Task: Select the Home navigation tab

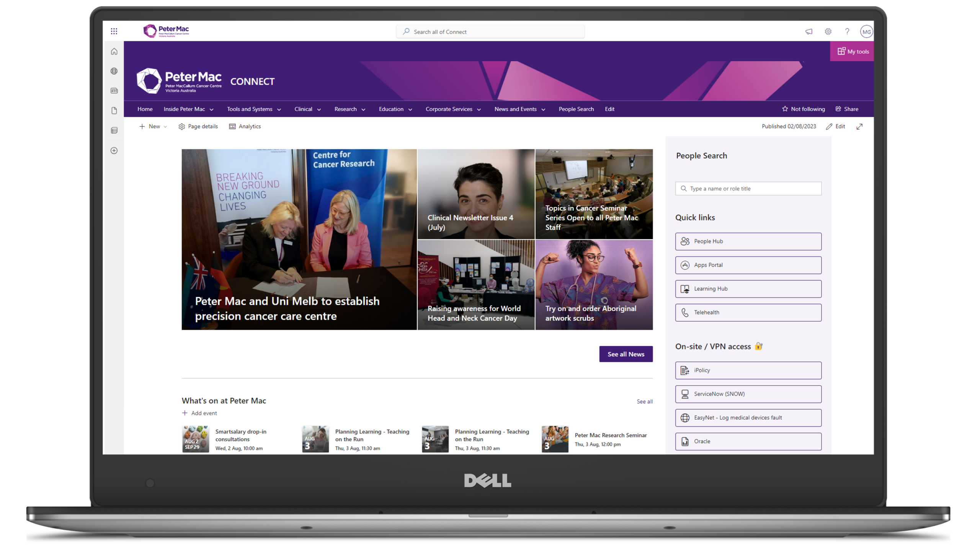Action: point(145,109)
